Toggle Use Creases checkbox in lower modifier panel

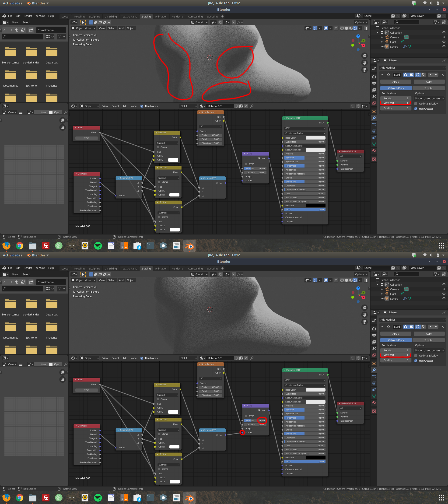pyautogui.click(x=416, y=361)
